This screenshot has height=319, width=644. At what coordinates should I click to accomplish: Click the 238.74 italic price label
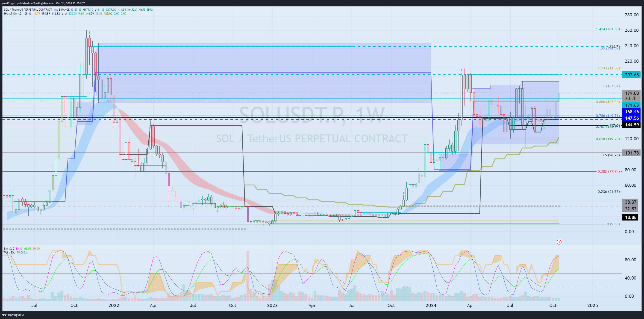(x=614, y=47)
